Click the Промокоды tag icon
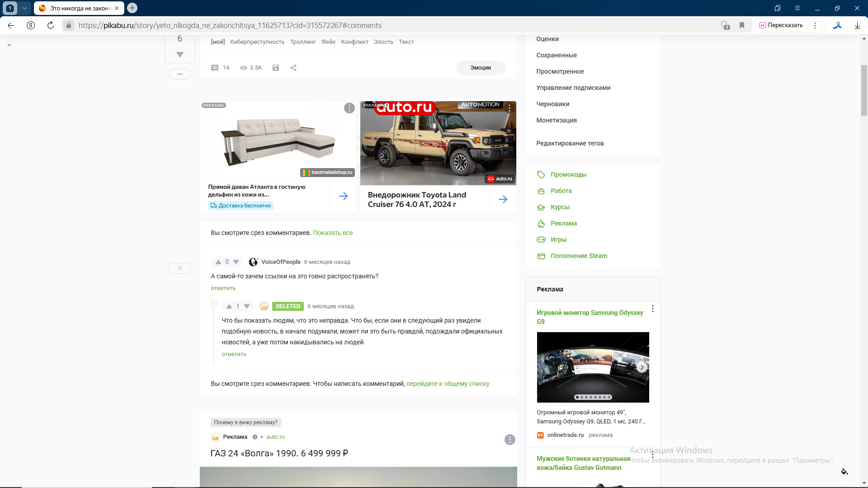 pos(541,174)
